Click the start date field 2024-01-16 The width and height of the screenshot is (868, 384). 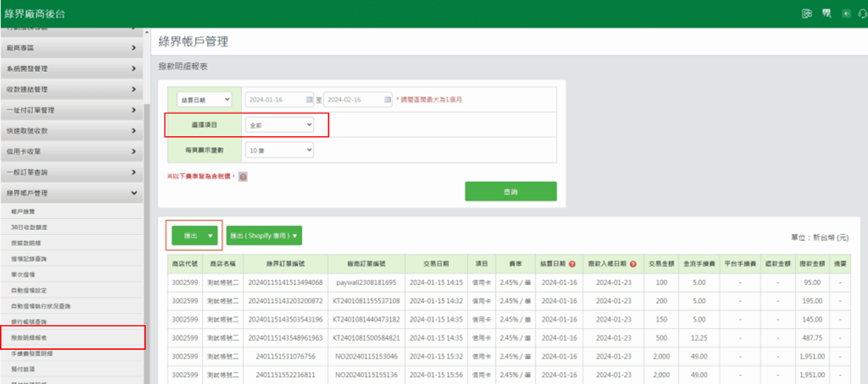pos(276,99)
